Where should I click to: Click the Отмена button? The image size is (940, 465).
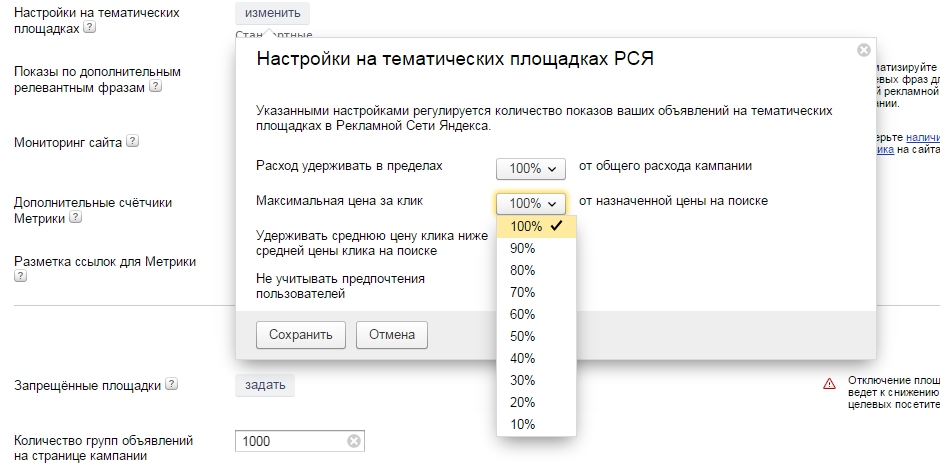pyautogui.click(x=391, y=335)
